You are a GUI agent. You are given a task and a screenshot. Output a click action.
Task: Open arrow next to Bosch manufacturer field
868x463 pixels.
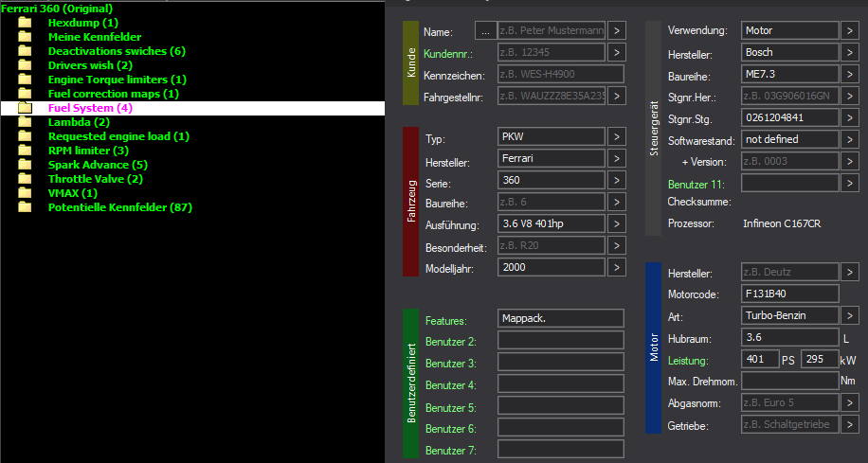click(850, 53)
